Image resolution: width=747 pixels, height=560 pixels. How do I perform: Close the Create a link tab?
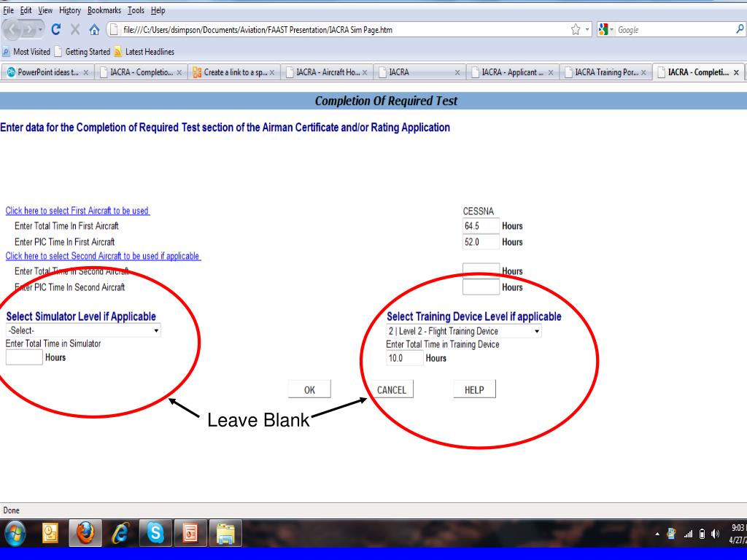coord(272,72)
